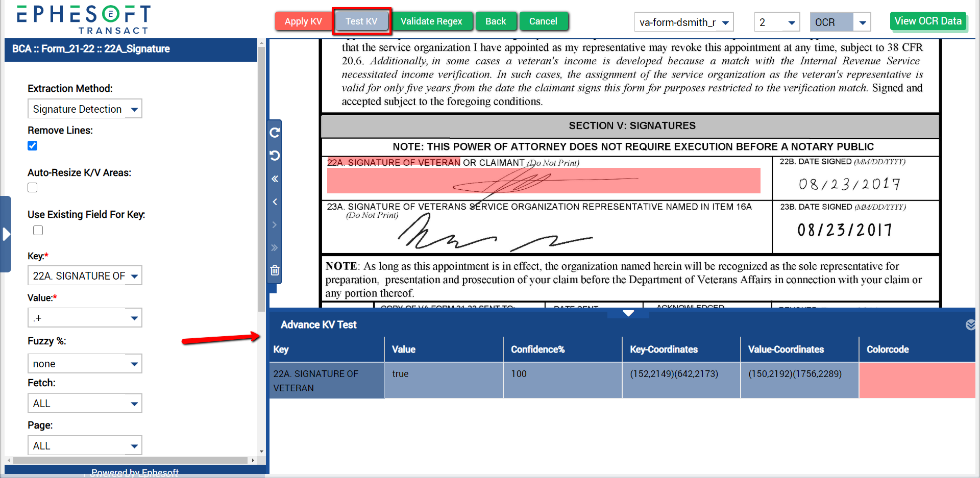Go to first page double-left chevron
The height and width of the screenshot is (478, 980).
click(275, 179)
